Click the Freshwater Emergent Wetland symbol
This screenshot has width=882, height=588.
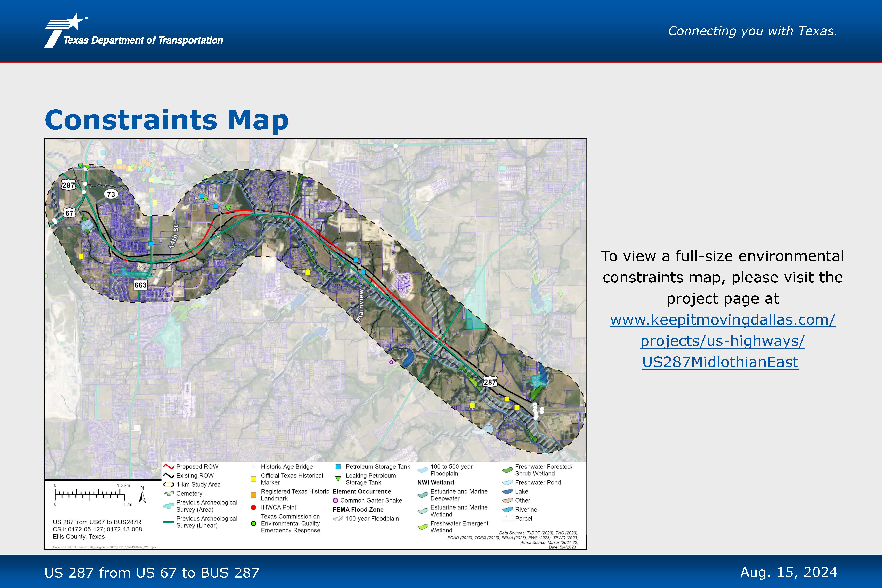click(x=423, y=527)
